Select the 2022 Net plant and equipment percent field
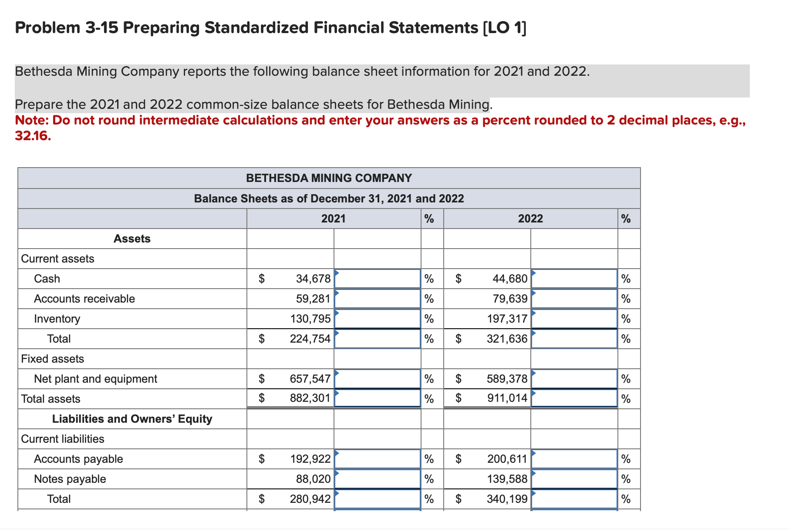This screenshot has height=532, width=789. point(576,378)
